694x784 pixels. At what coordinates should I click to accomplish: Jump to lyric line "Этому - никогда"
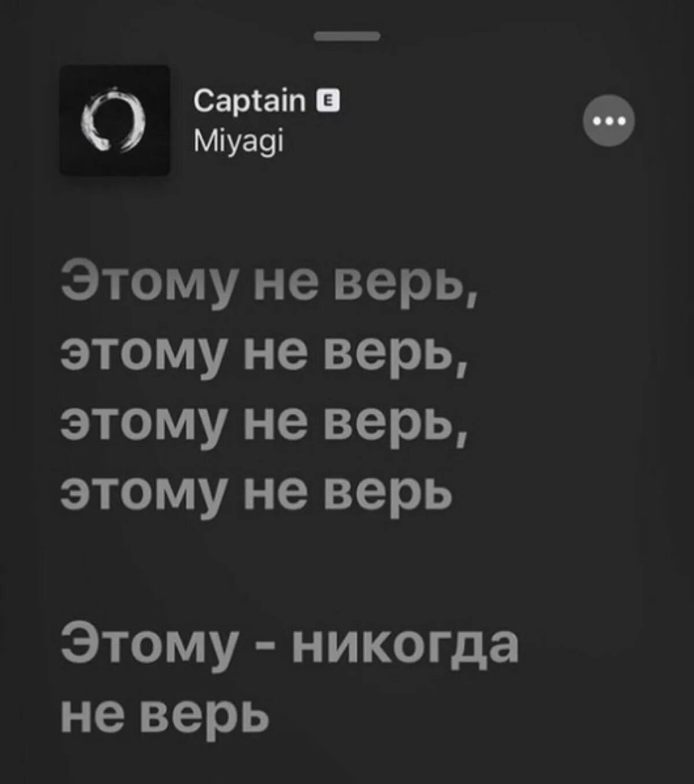coord(290,644)
